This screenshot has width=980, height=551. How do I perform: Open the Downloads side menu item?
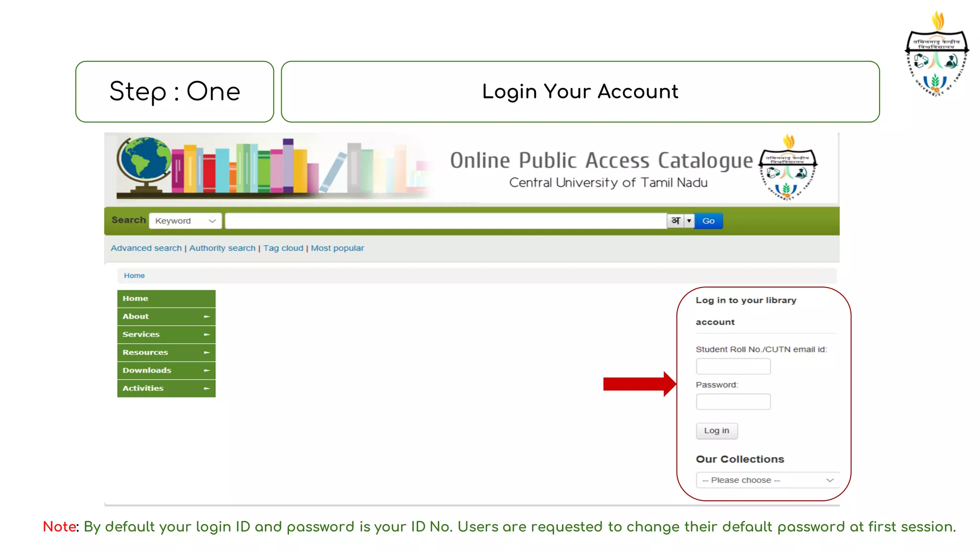tap(166, 370)
